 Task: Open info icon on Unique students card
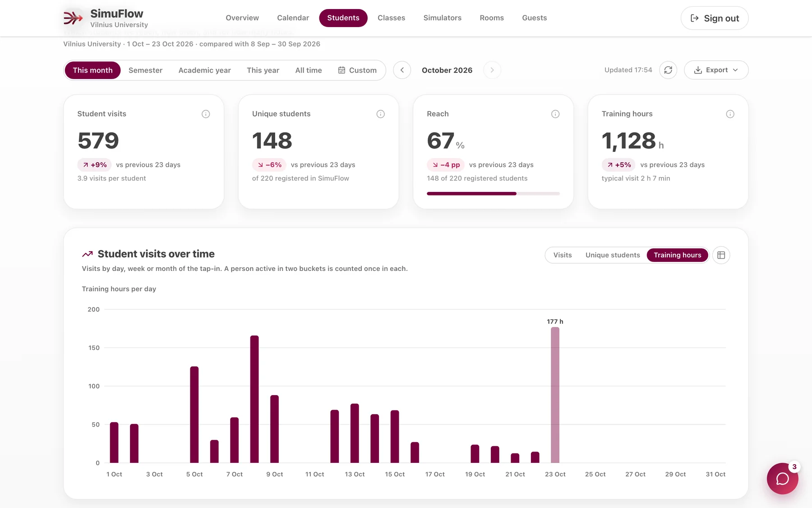point(381,114)
